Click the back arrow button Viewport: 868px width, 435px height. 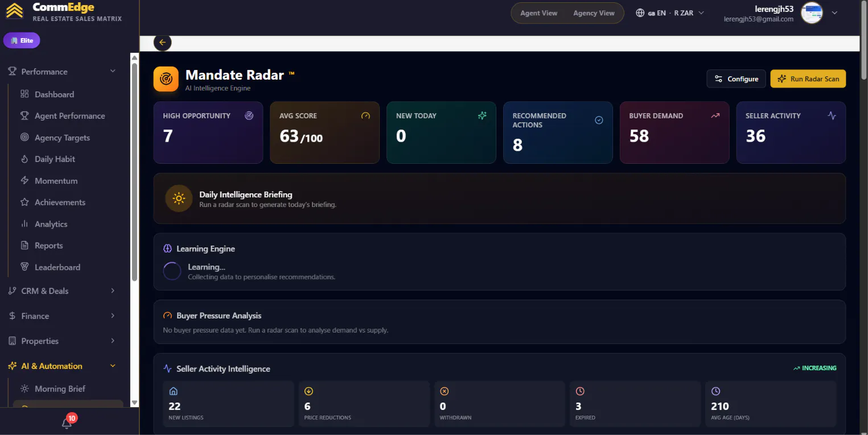[x=162, y=42]
